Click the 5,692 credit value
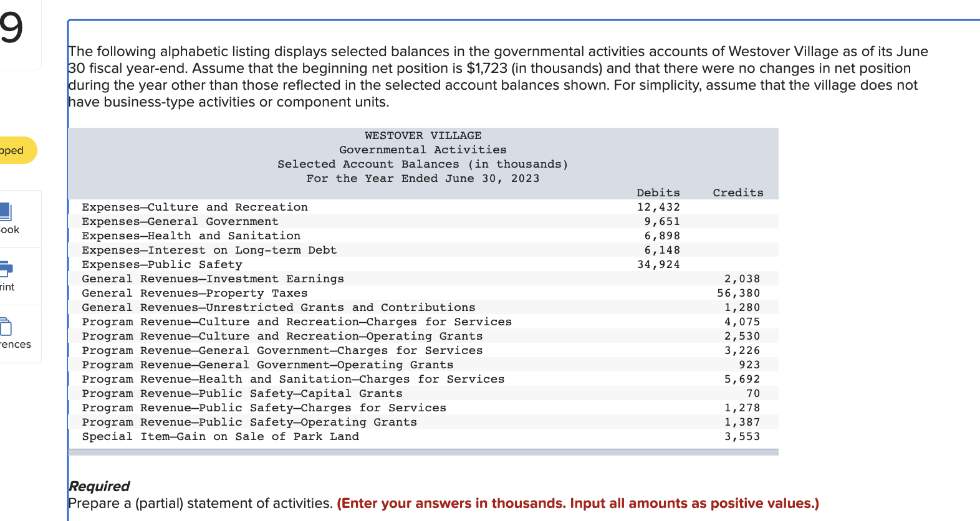Image resolution: width=980 pixels, height=521 pixels. [x=742, y=379]
